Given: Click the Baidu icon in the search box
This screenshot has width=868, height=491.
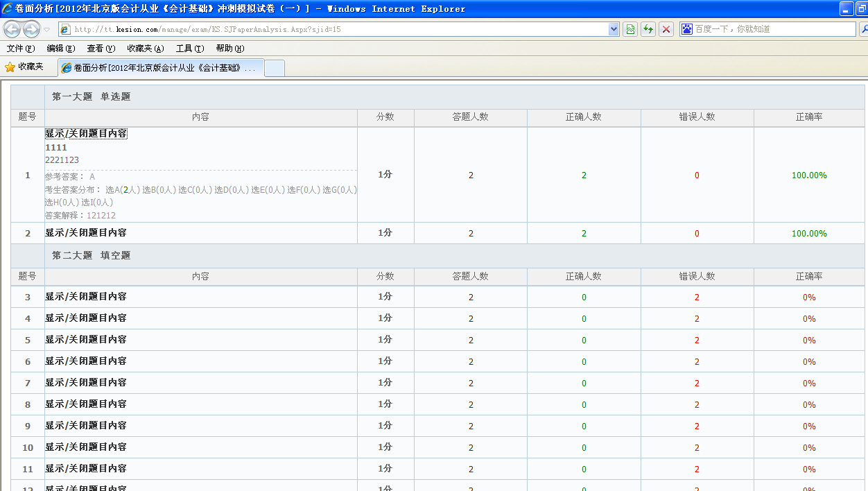Looking at the screenshot, I should [x=686, y=28].
